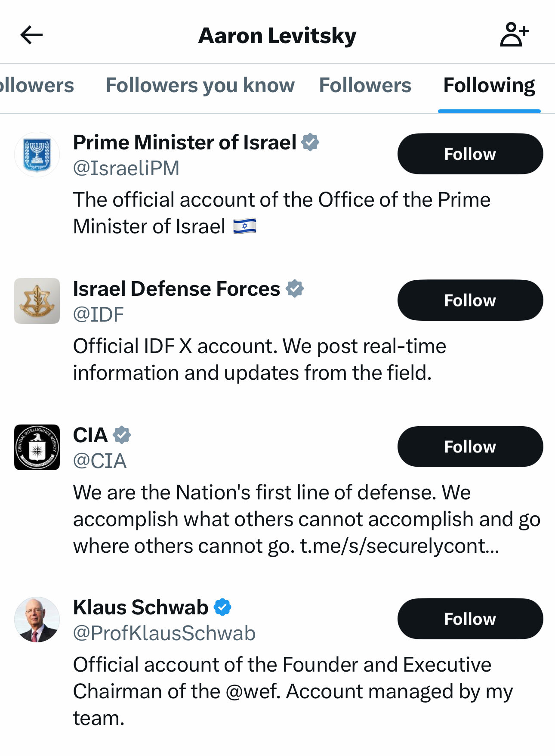Follow the Israel Defense Forces account
Viewport: 555px width, 756px height.
(470, 301)
